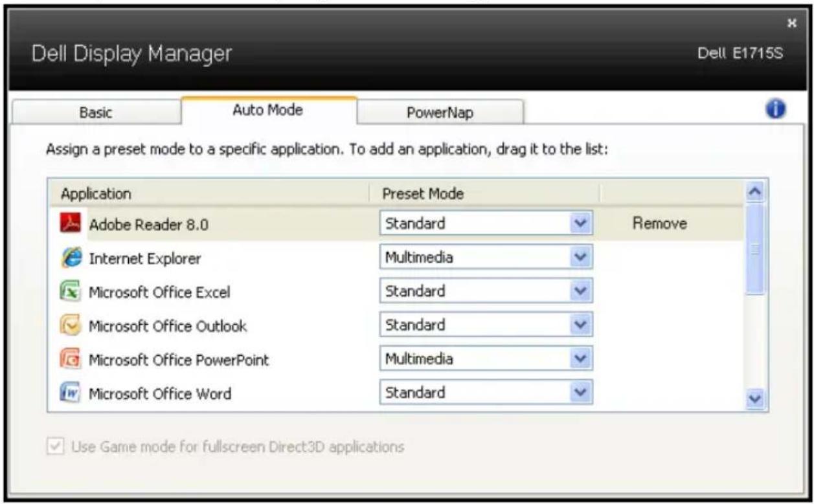Select the Microsoft Office Outlook row text
This screenshot has height=504, width=814.
click(x=168, y=326)
